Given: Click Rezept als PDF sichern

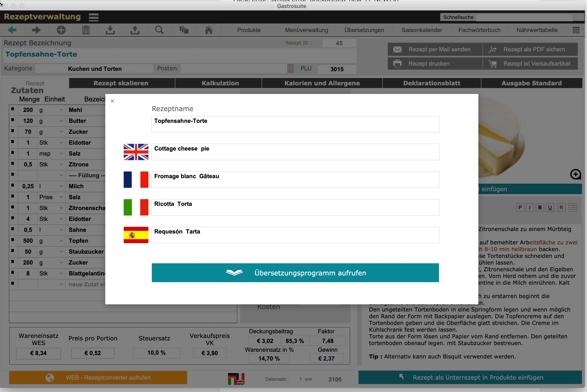Looking at the screenshot, I should [x=530, y=49].
